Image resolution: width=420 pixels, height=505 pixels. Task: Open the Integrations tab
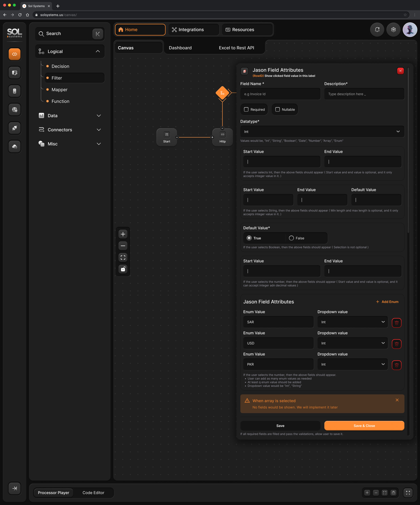pyautogui.click(x=194, y=30)
